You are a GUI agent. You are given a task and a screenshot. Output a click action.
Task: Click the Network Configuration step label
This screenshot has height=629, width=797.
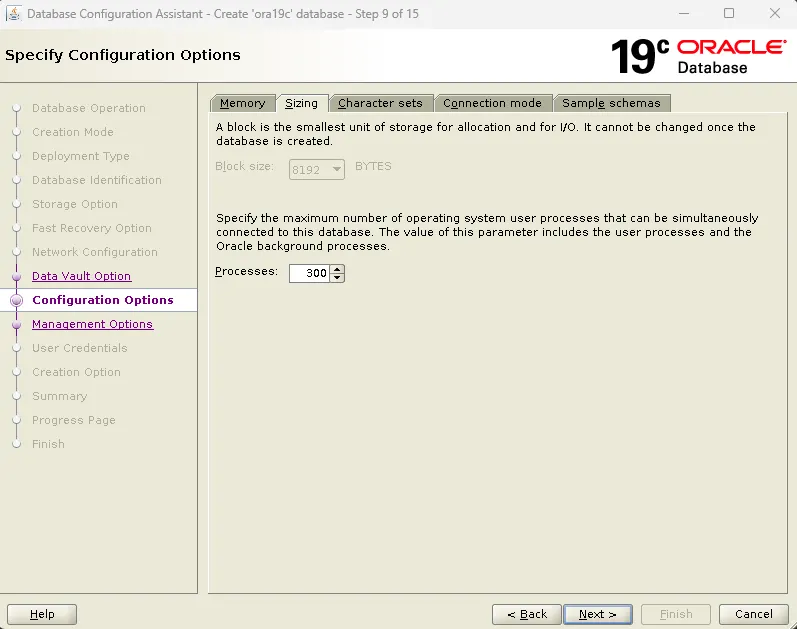pos(95,252)
